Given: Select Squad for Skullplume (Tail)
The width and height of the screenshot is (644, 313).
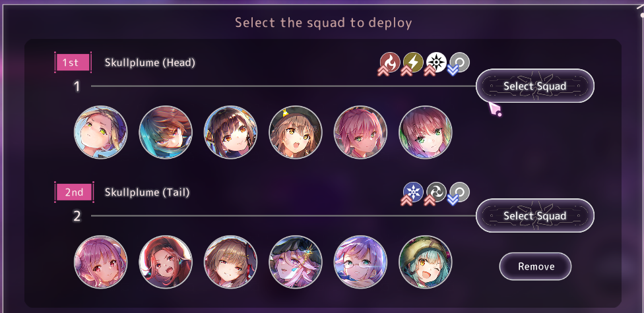Looking at the screenshot, I should coord(534,215).
